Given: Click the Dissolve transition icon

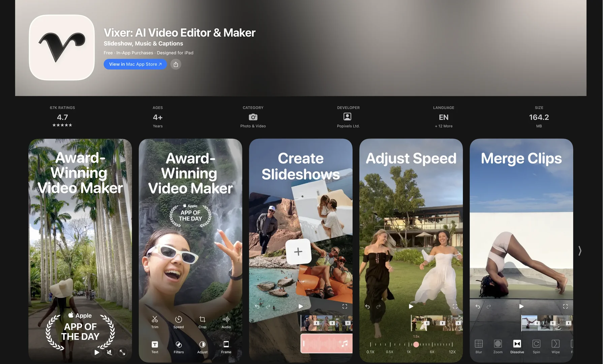Looking at the screenshot, I should pyautogui.click(x=517, y=343).
